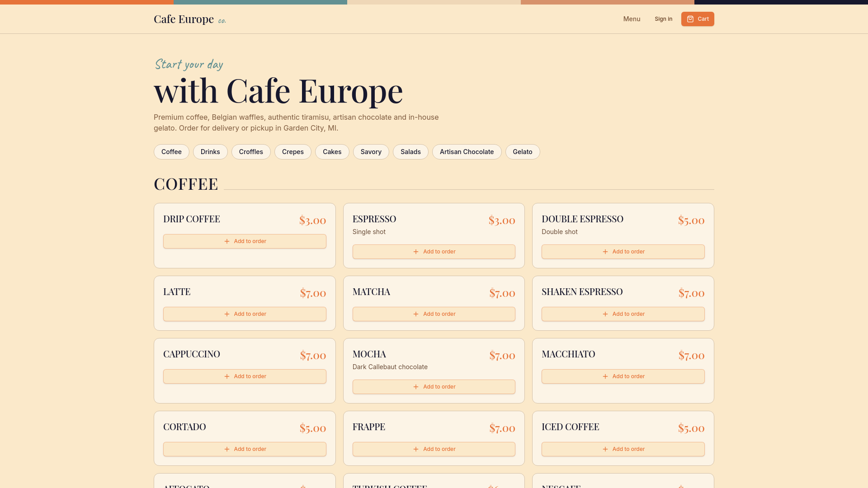868x488 pixels.
Task: Click the $7.00 price on Latte
Action: point(313,293)
